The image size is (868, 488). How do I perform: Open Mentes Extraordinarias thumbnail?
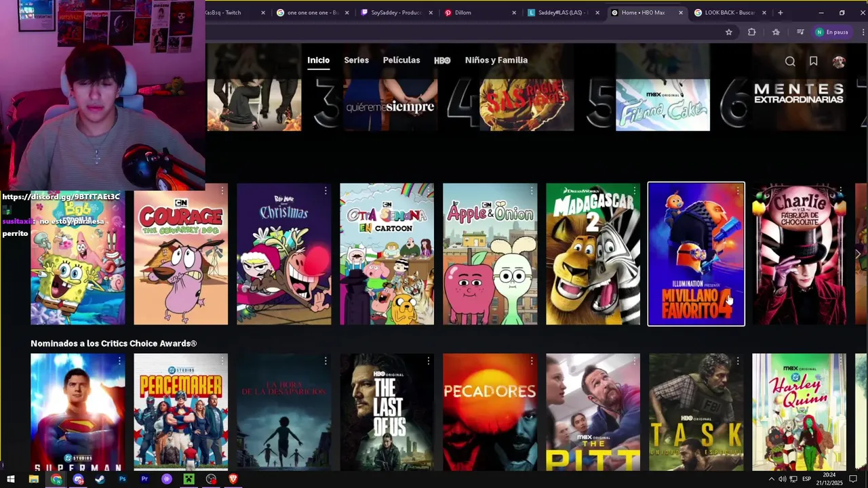799,104
